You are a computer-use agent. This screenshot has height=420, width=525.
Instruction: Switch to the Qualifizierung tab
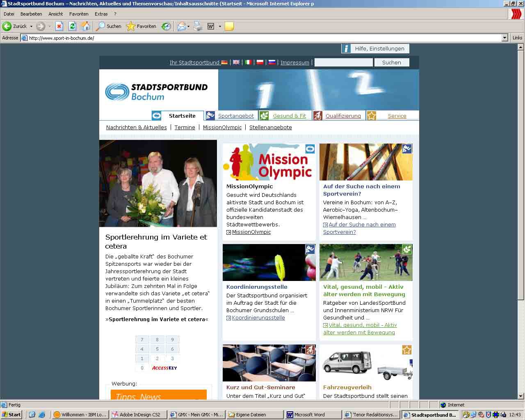point(343,116)
